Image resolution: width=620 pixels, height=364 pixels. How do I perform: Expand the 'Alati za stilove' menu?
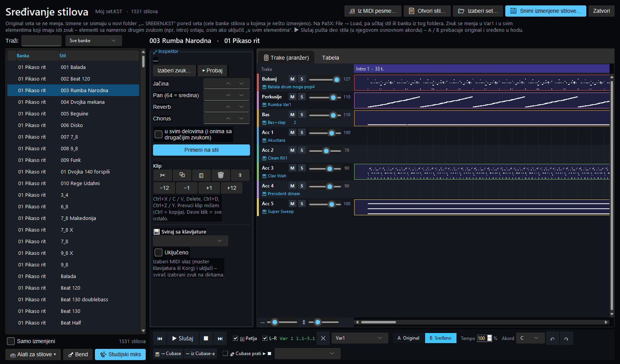point(33,354)
